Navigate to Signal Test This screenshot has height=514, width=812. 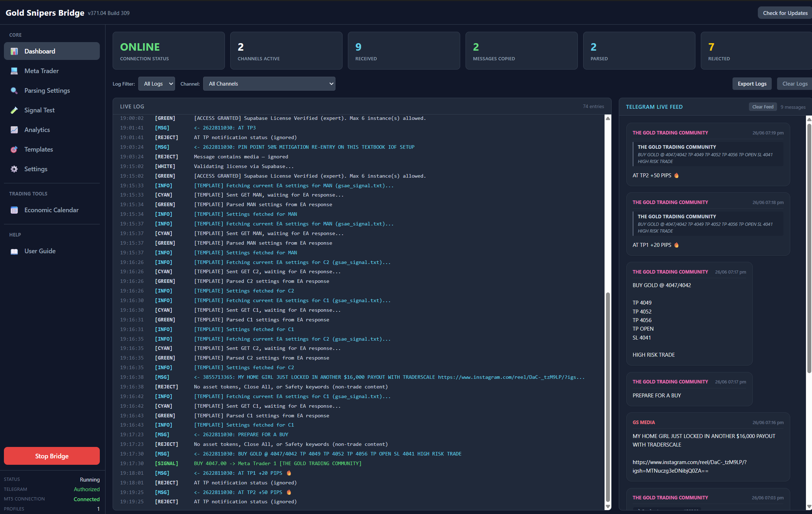[x=52, y=110]
